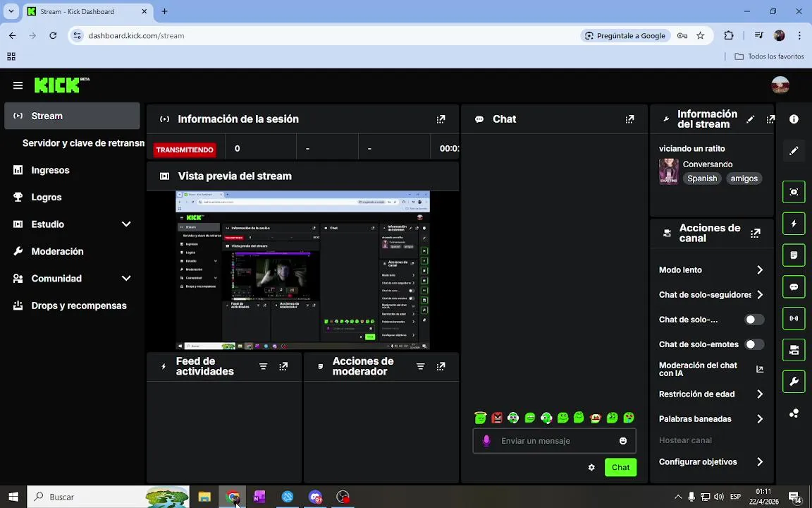Pop out the Chat panel
The height and width of the screenshot is (508, 812).
click(629, 119)
